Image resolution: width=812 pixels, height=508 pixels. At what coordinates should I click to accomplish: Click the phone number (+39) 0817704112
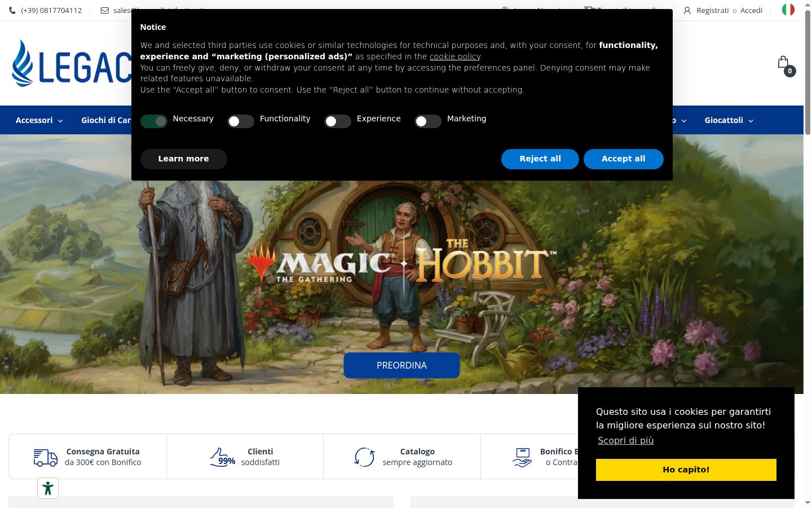coord(51,10)
